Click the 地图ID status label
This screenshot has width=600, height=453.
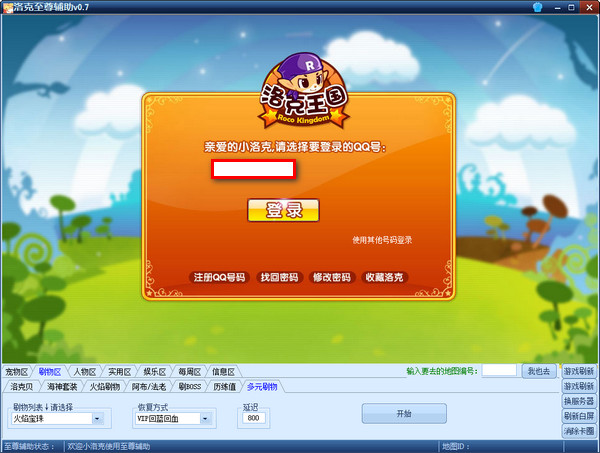coord(456,446)
